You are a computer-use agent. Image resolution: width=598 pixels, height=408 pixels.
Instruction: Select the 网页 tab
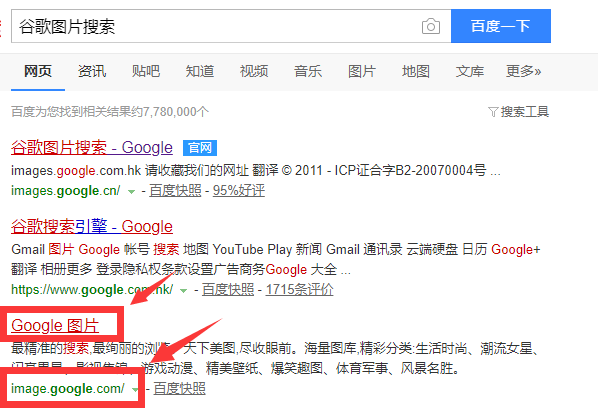coord(38,71)
